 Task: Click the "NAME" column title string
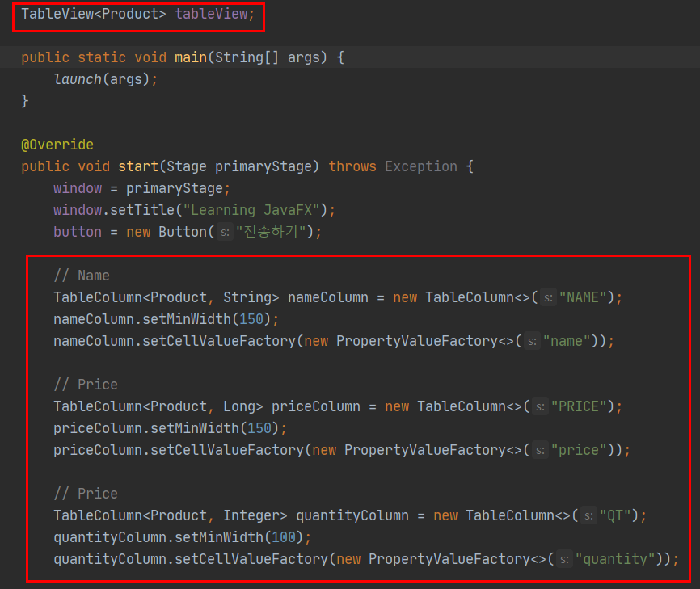583,297
